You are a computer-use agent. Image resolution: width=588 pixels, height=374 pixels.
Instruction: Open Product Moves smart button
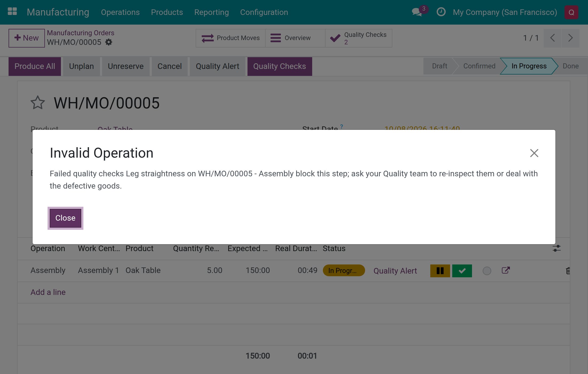click(230, 38)
